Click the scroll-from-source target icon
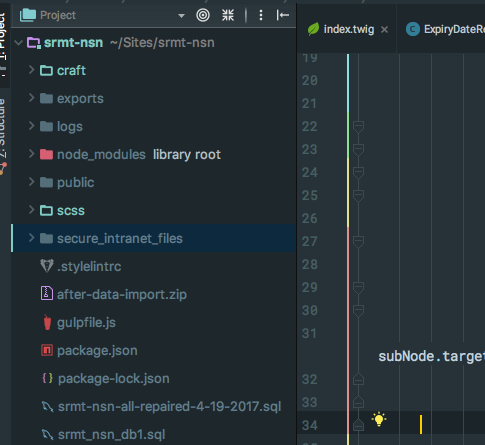This screenshot has height=445, width=485. pyautogui.click(x=203, y=15)
